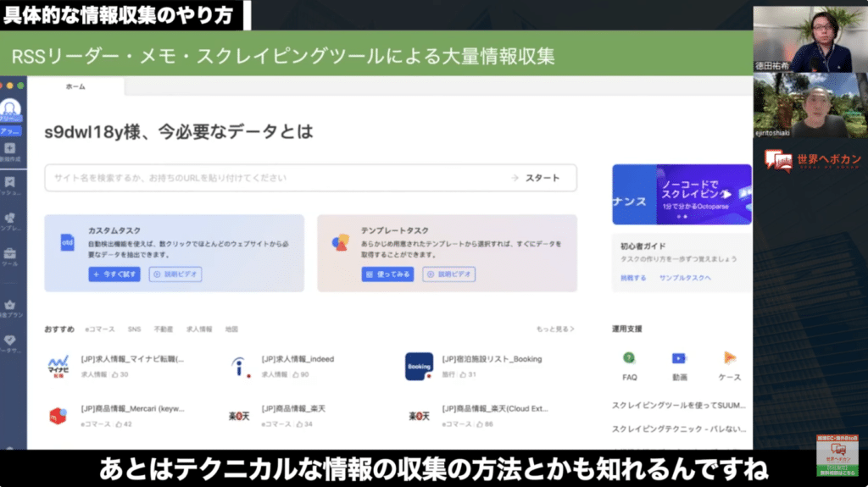Click the 徳田祐希 webcam thumbnail
The image size is (868, 487).
pos(810,39)
